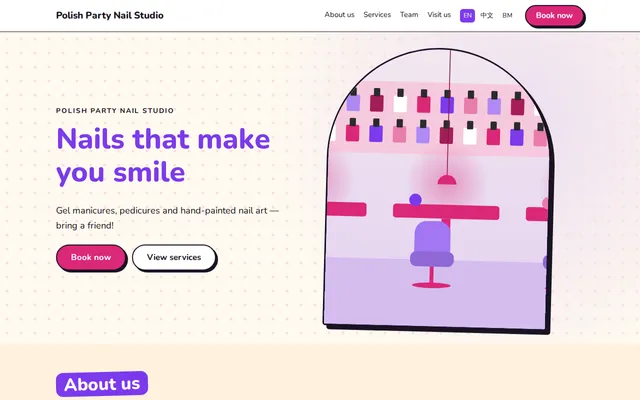Switch language to 中文
The image size is (640, 400).
pyautogui.click(x=487, y=16)
